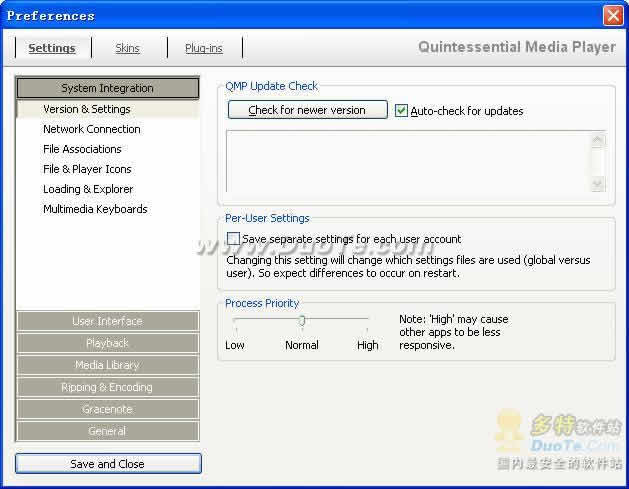Enable separate settings for each user account
629x489 pixels.
click(x=233, y=239)
